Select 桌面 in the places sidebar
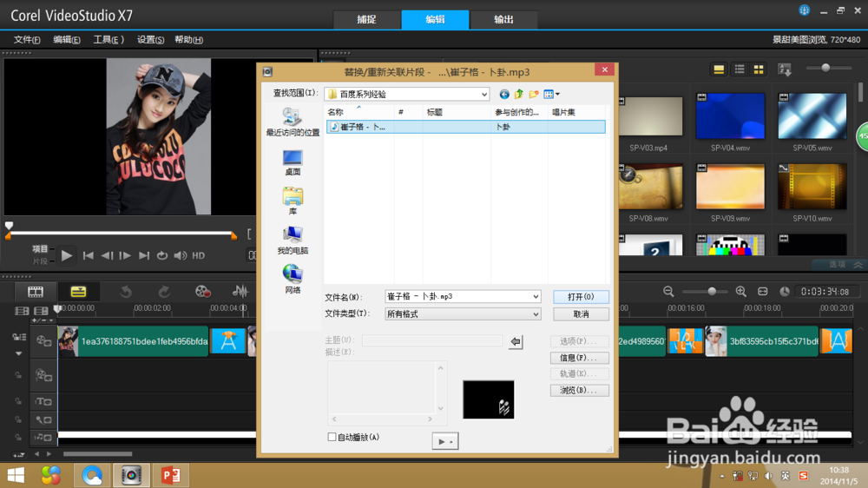The width and height of the screenshot is (868, 488). (293, 163)
